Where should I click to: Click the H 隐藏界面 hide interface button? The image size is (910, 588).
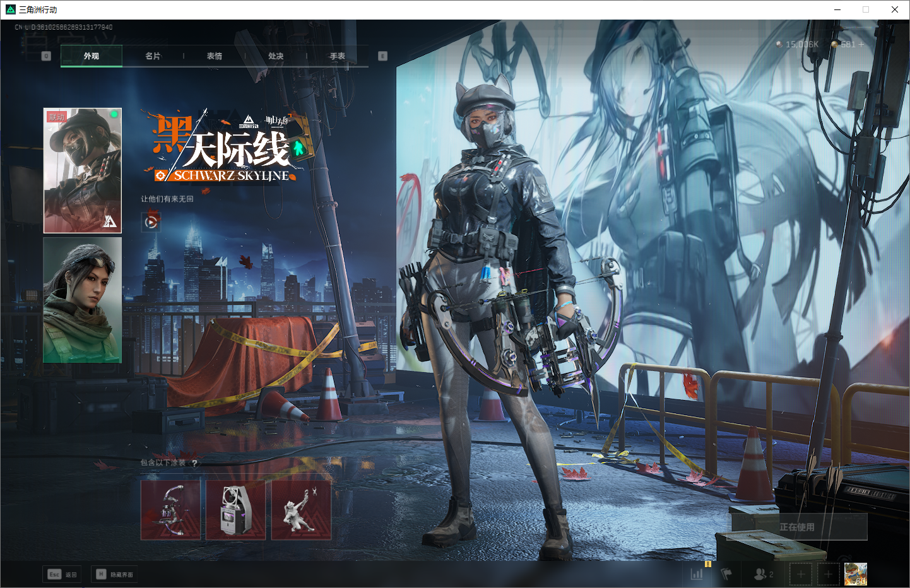pyautogui.click(x=114, y=574)
